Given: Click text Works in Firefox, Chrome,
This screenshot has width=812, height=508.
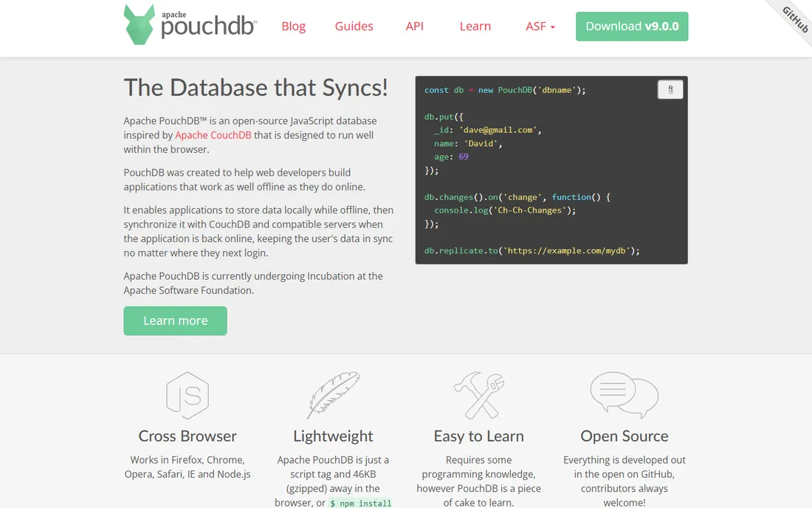Looking at the screenshot, I should click(x=187, y=460).
